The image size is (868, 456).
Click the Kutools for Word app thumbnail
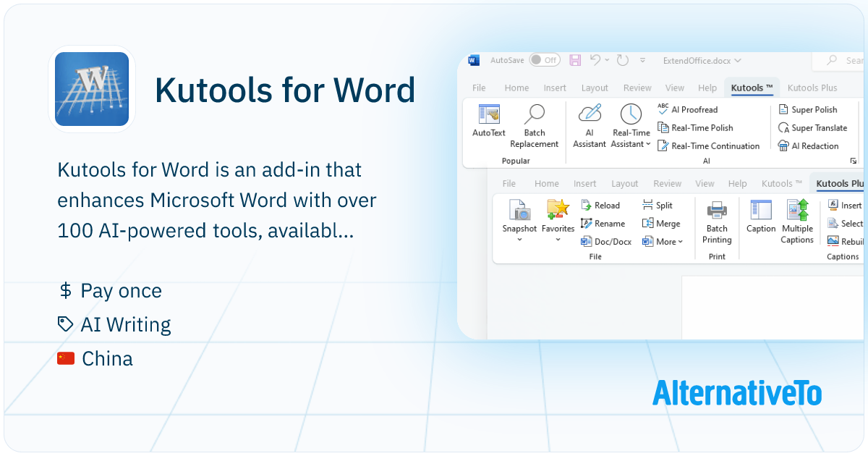click(x=92, y=89)
